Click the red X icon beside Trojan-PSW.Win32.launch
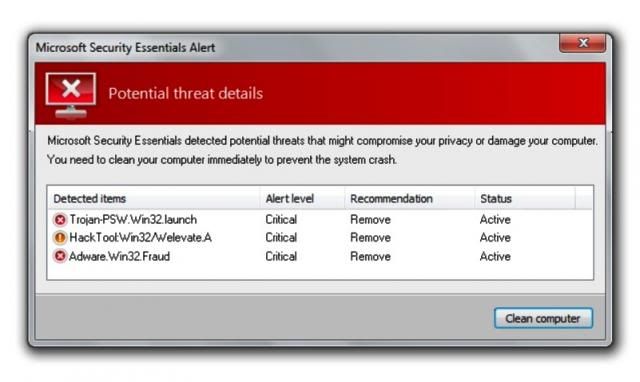 60,220
